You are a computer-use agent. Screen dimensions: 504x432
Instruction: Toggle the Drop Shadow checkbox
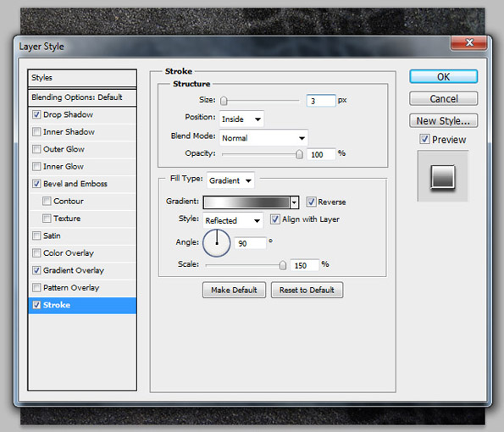coord(36,114)
